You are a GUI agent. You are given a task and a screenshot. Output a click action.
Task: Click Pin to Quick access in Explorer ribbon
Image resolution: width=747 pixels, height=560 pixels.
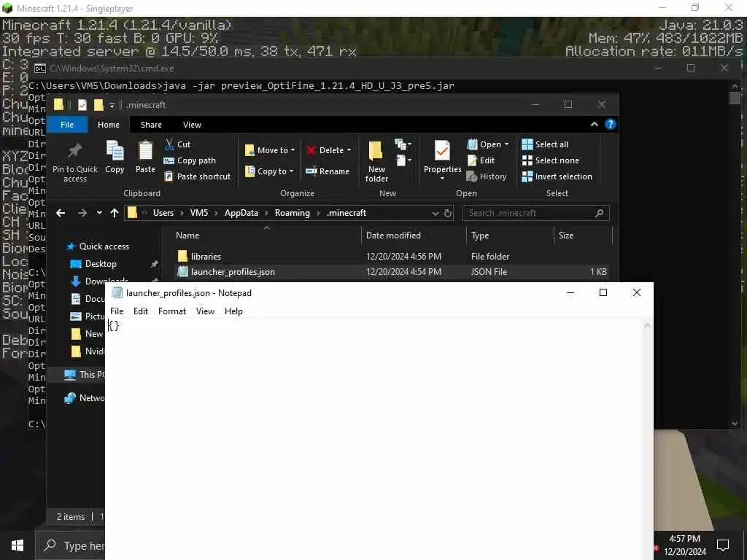75,161
